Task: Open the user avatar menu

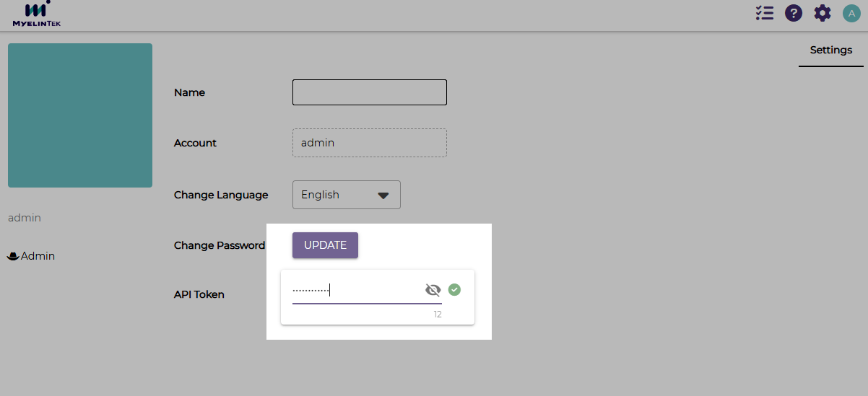Action: [851, 13]
